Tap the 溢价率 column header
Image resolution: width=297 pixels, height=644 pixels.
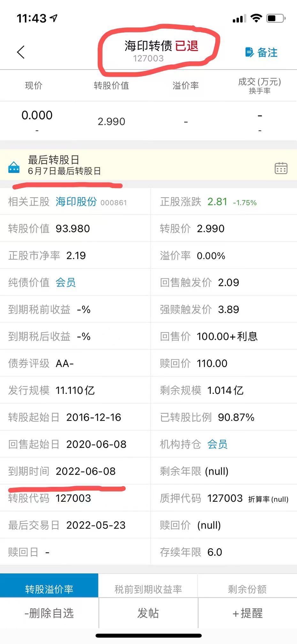[186, 85]
